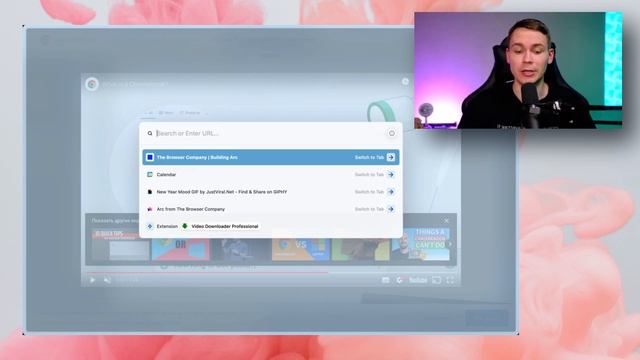Click the cast icon in player controls
This screenshot has width=640, height=360.
436,280
